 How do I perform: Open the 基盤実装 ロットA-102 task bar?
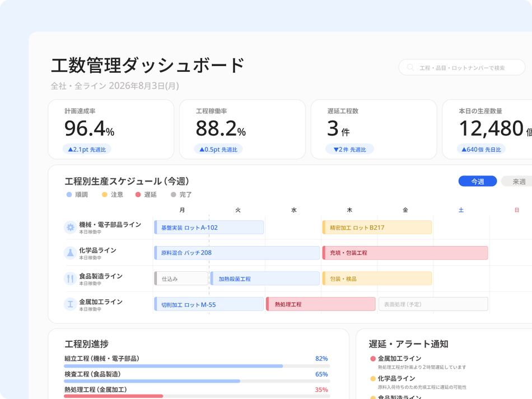point(209,227)
